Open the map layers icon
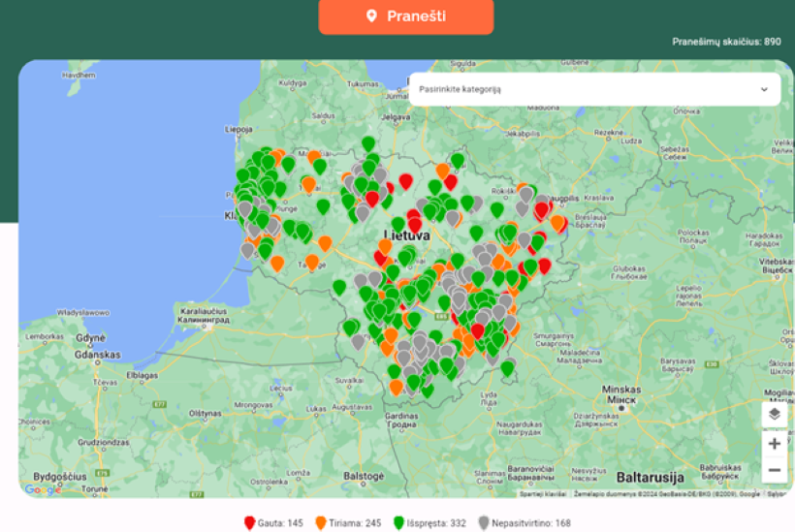The width and height of the screenshot is (795, 532). point(775,415)
